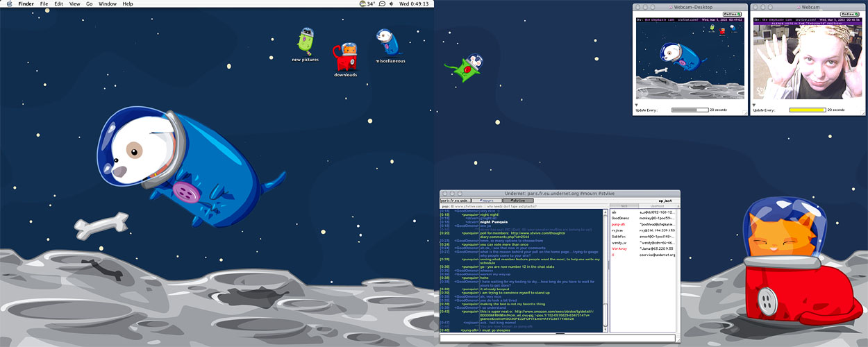Open the chat bubble menu bar icon

point(382,3)
